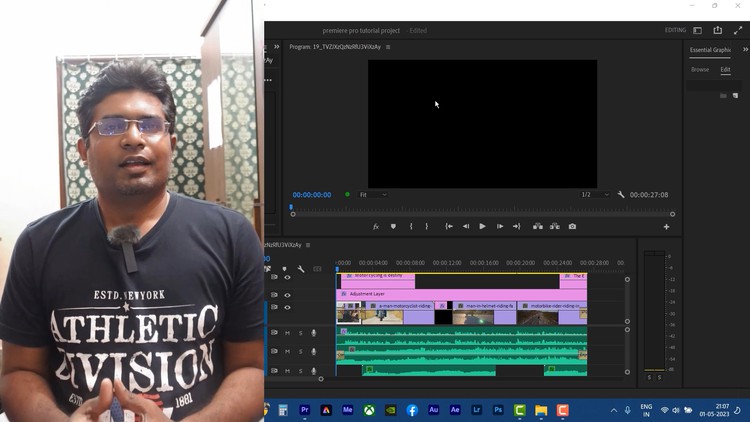Click the EDITING workspace label
750x422 pixels.
pos(675,31)
